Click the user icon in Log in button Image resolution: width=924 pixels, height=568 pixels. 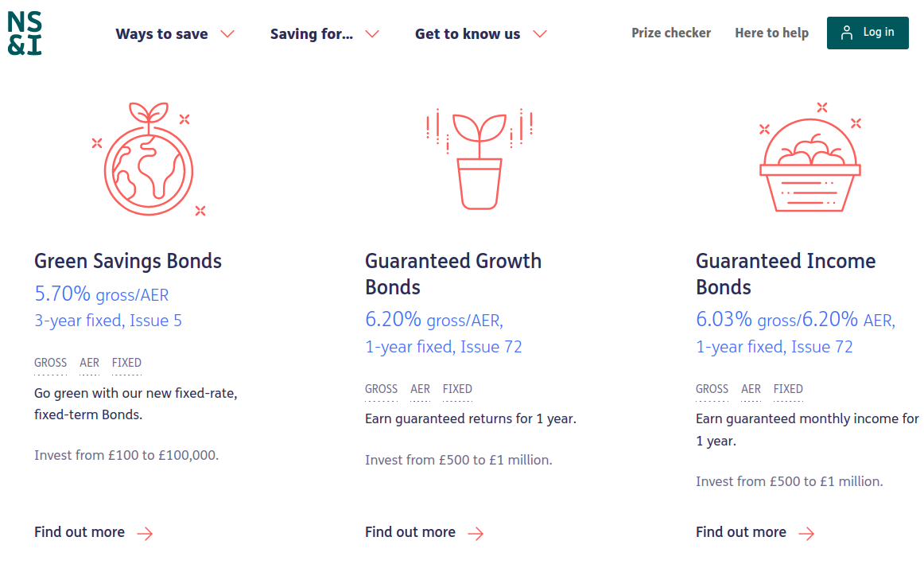coord(847,33)
